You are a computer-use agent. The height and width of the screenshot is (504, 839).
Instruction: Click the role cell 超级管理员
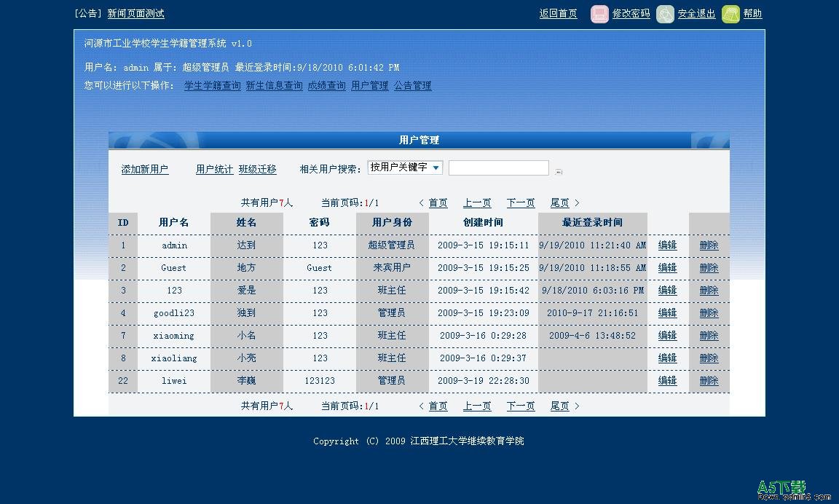(x=392, y=245)
